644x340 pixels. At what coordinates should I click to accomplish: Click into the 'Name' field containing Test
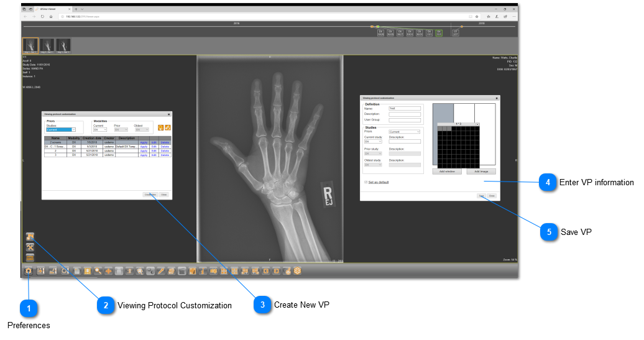click(x=405, y=108)
